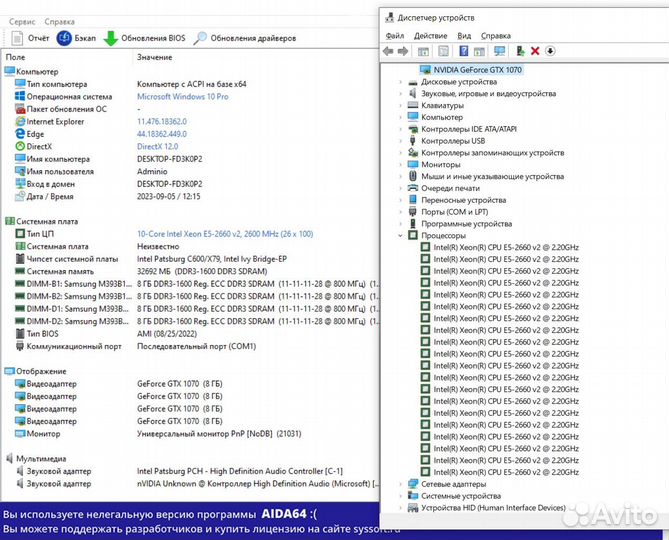Click the update driver down-arrow icon
The height and width of the screenshot is (540, 669).
[550, 51]
